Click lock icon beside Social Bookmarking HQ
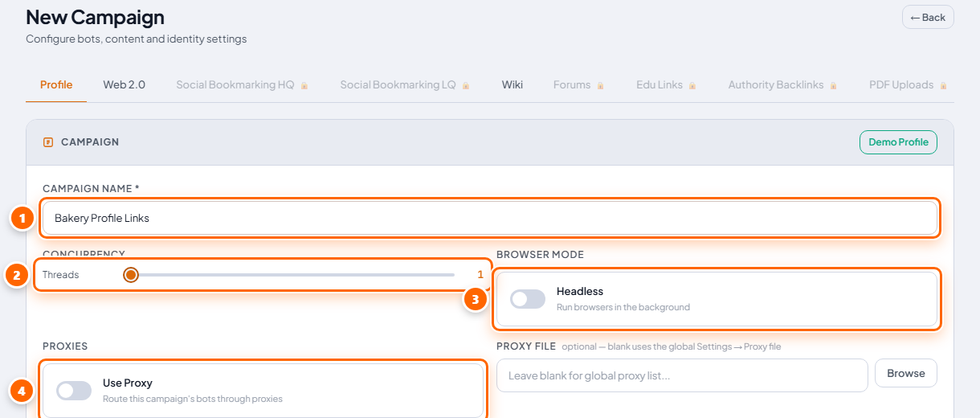 coord(304,85)
